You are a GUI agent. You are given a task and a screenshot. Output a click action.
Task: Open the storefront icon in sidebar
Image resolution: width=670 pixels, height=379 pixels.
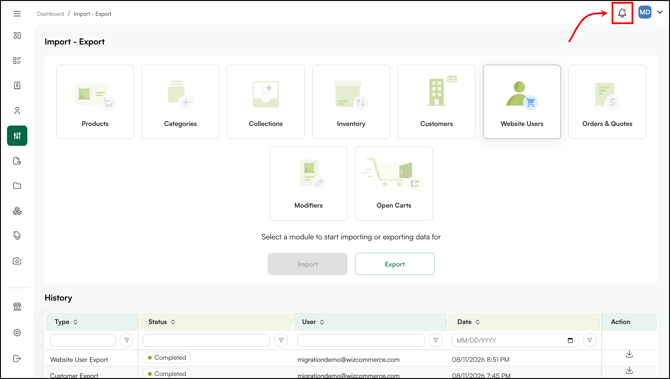[x=17, y=307]
